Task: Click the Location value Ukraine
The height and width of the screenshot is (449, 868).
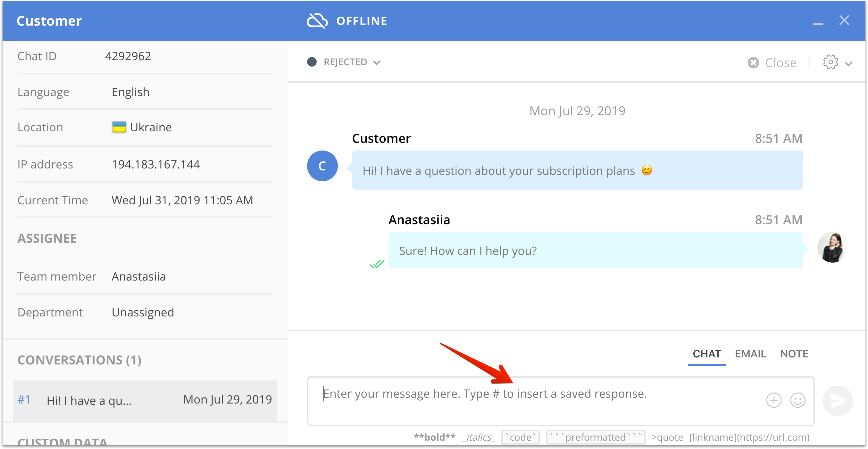Action: click(151, 127)
